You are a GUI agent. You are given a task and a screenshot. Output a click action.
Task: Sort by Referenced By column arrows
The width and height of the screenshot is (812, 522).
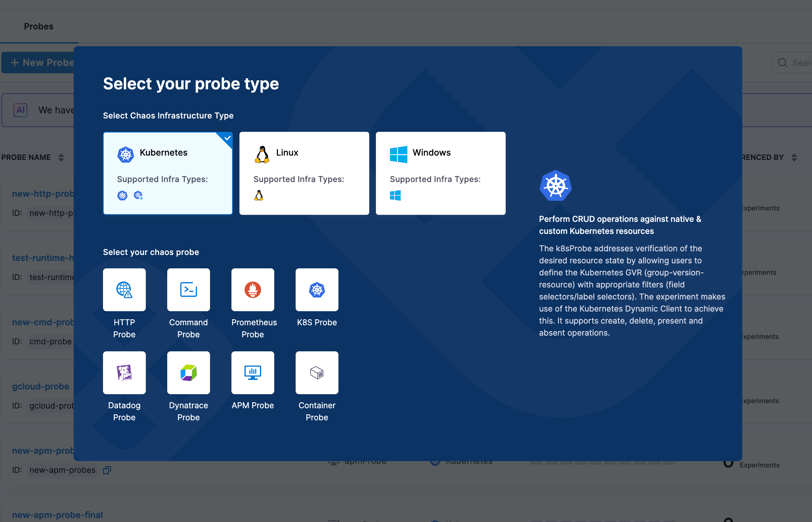pyautogui.click(x=794, y=158)
